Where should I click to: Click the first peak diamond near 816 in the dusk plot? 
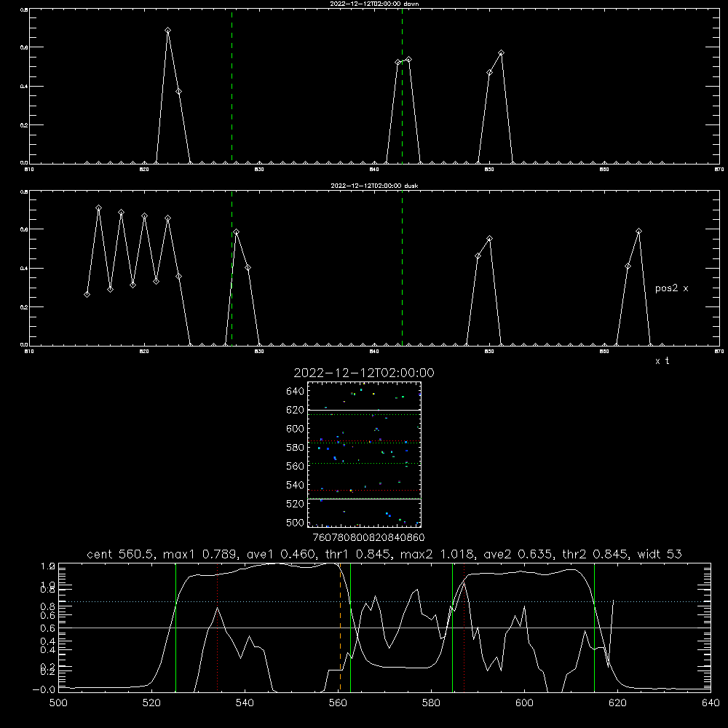pyautogui.click(x=98, y=208)
